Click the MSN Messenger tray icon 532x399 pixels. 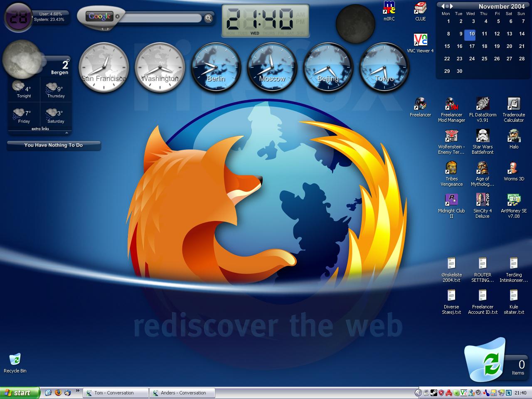click(471, 393)
